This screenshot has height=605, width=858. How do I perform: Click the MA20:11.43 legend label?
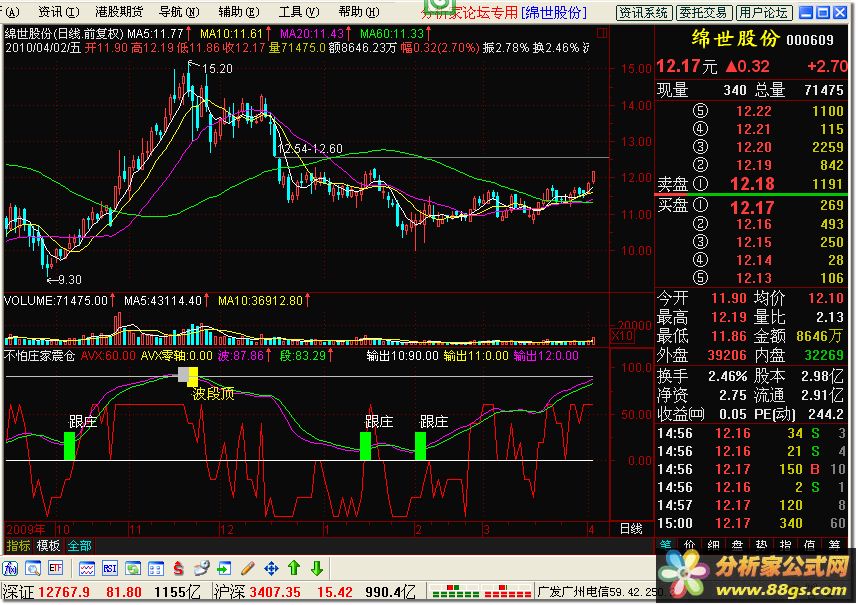pos(312,34)
